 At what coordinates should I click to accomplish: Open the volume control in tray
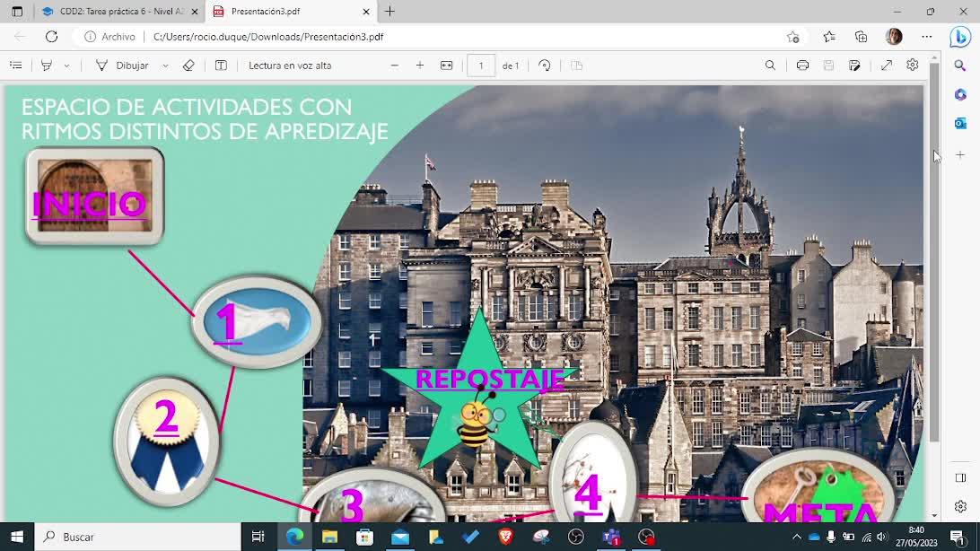pyautogui.click(x=882, y=537)
